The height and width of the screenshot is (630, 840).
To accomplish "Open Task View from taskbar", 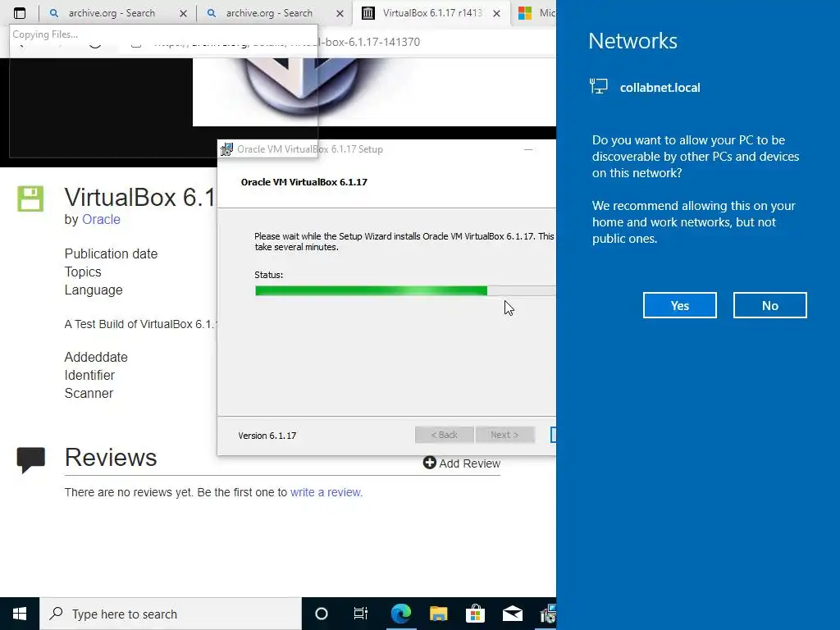I will tap(361, 614).
